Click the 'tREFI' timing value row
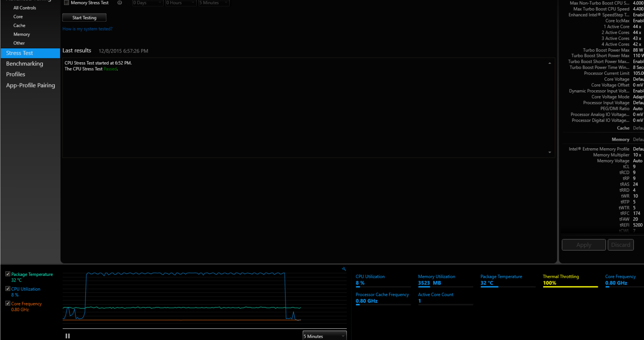Image resolution: width=644 pixels, height=340 pixels. point(630,225)
